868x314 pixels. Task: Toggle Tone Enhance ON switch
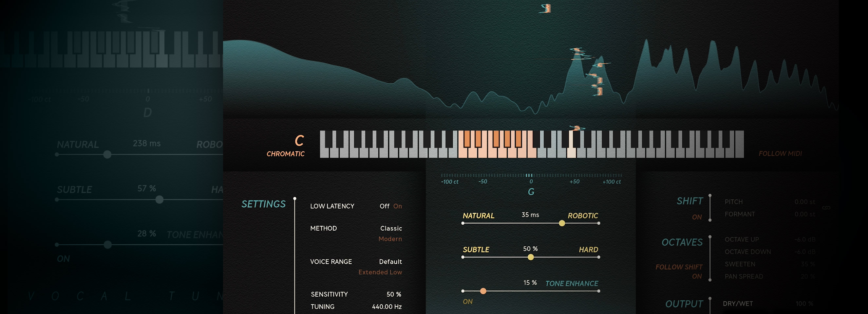pyautogui.click(x=467, y=302)
